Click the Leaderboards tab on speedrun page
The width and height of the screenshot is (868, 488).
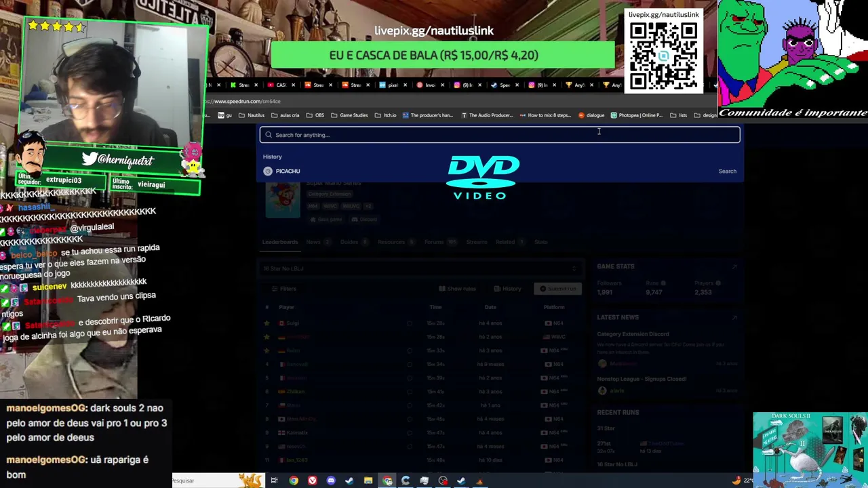point(280,242)
